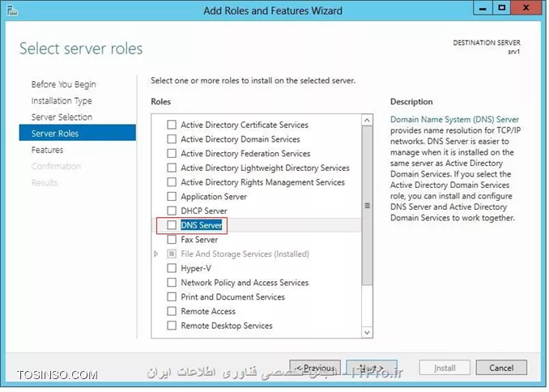Image resolution: width=549 pixels, height=392 pixels.
Task: Select the Fax Server label
Action: click(199, 240)
